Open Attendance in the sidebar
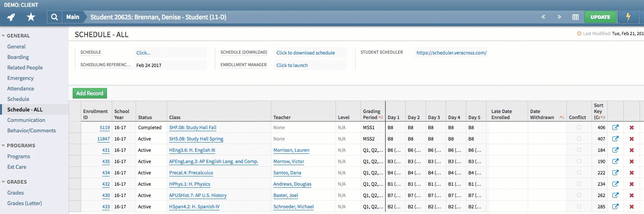The height and width of the screenshot is (214, 644). click(x=21, y=88)
